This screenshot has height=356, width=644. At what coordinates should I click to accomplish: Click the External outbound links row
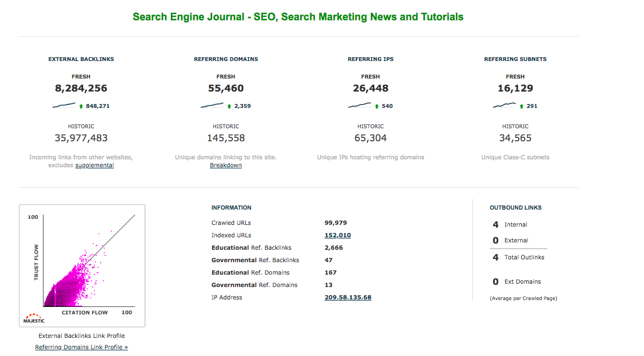(x=510, y=240)
